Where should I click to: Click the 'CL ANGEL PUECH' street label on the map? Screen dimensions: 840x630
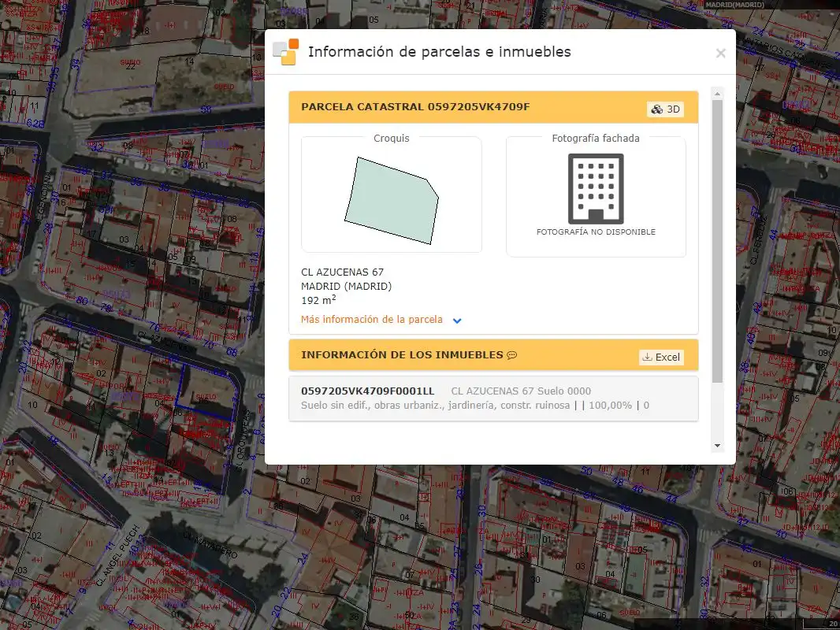(118, 555)
